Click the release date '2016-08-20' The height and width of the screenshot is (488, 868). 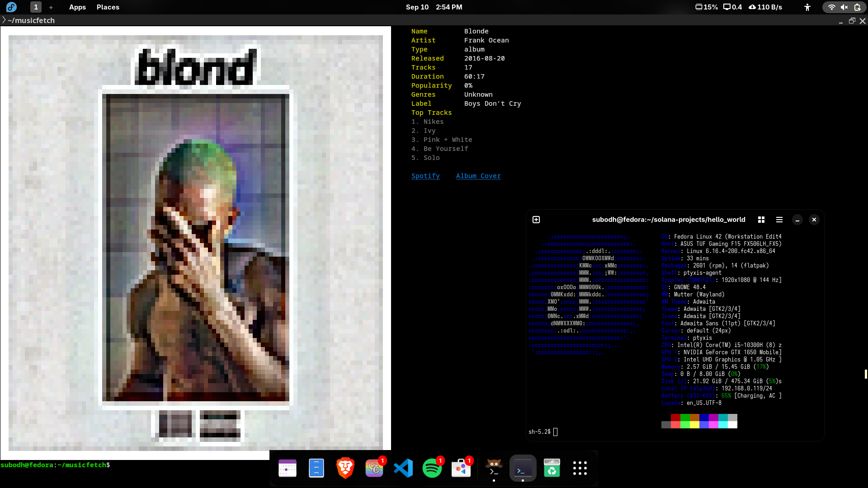485,58
